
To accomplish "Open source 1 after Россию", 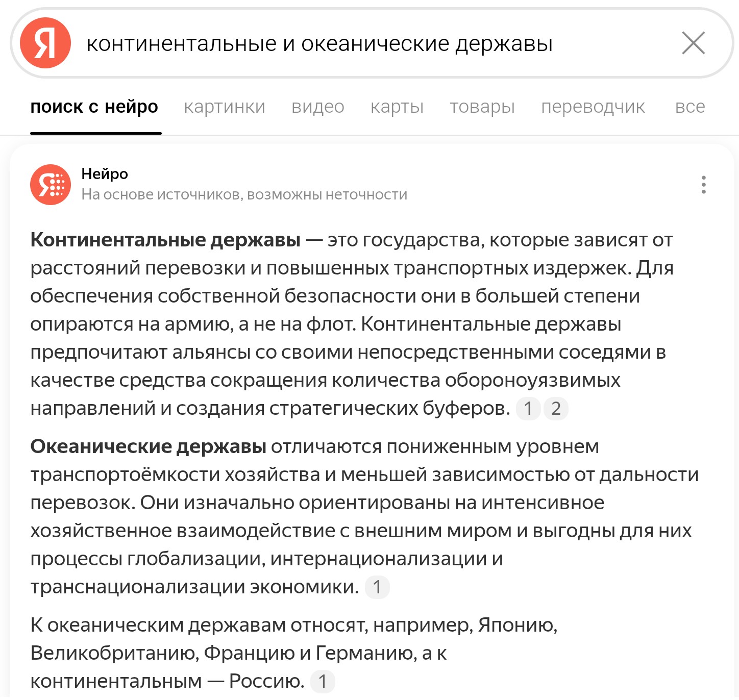I will tap(323, 682).
